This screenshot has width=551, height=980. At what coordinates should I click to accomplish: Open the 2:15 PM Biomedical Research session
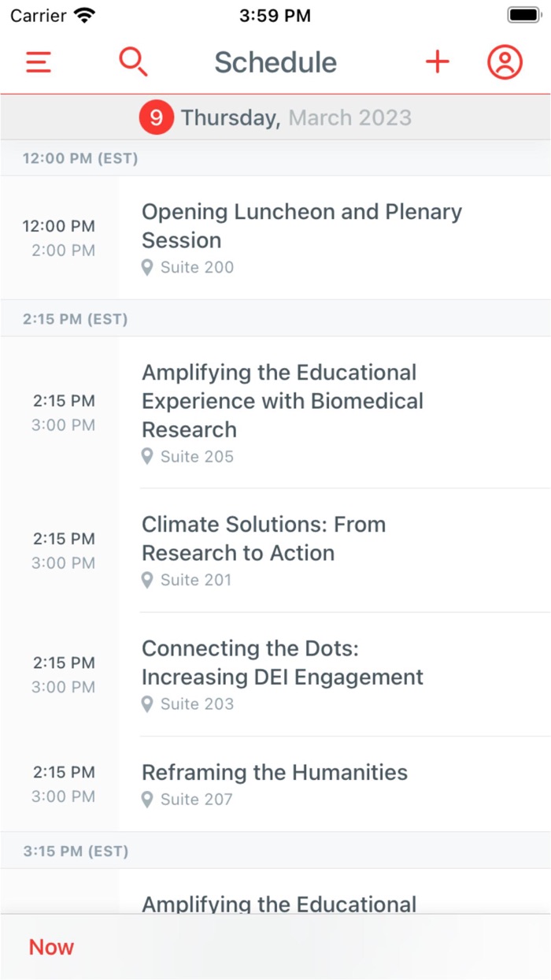click(283, 401)
